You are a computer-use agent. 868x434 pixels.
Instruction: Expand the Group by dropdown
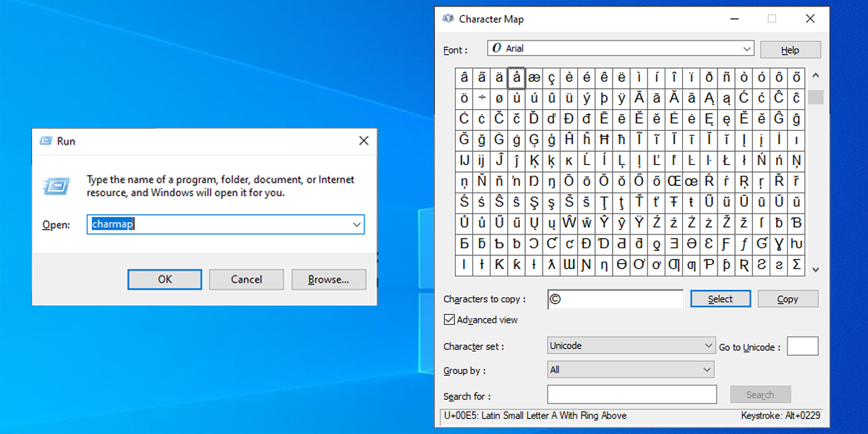pyautogui.click(x=707, y=370)
